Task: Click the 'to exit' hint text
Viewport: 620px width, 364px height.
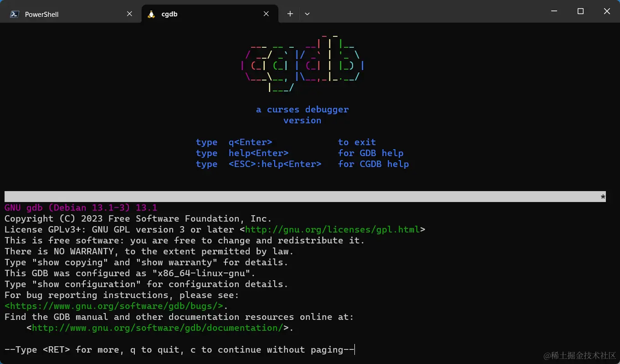Action: [x=357, y=142]
